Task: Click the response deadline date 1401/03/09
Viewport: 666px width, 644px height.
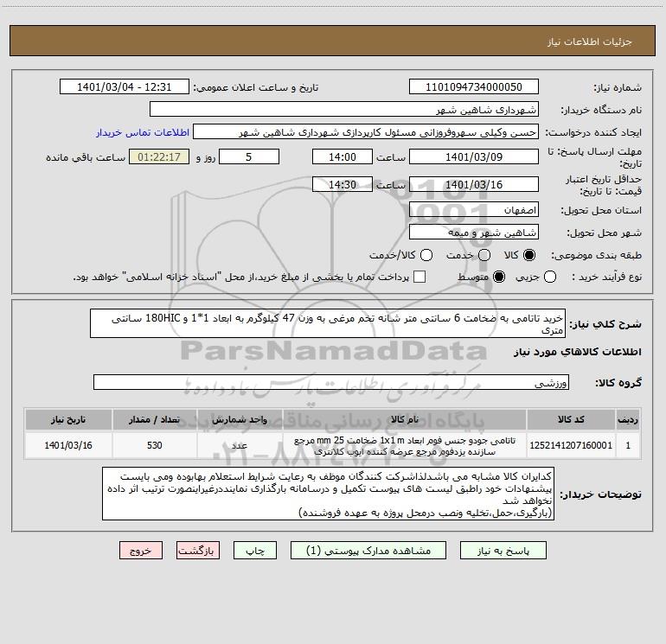Action: (x=474, y=157)
